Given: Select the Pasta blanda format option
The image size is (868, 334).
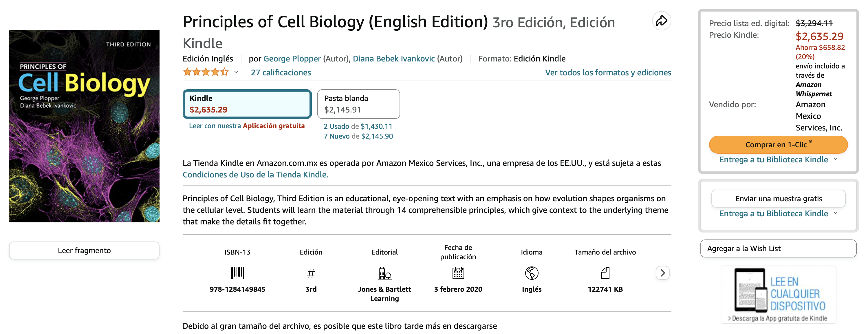Looking at the screenshot, I should click(x=358, y=104).
